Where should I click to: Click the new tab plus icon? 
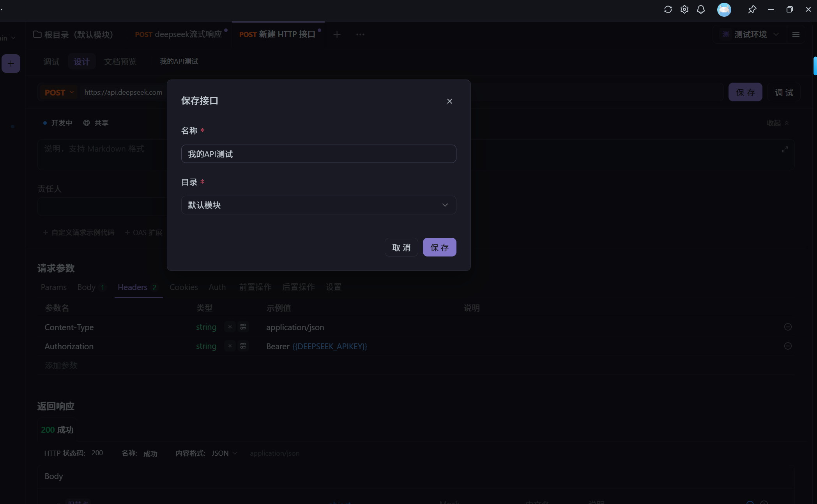point(337,35)
